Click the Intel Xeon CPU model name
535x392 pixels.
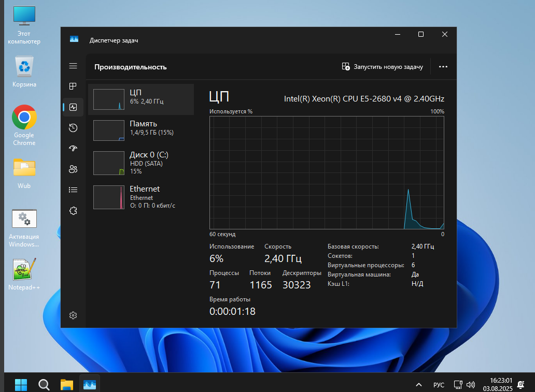[364, 99]
